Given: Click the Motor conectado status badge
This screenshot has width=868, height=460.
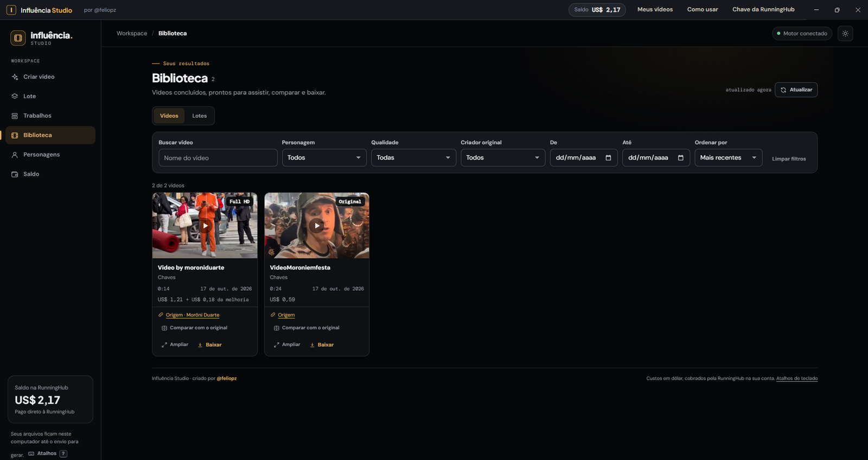Looking at the screenshot, I should click(x=802, y=34).
